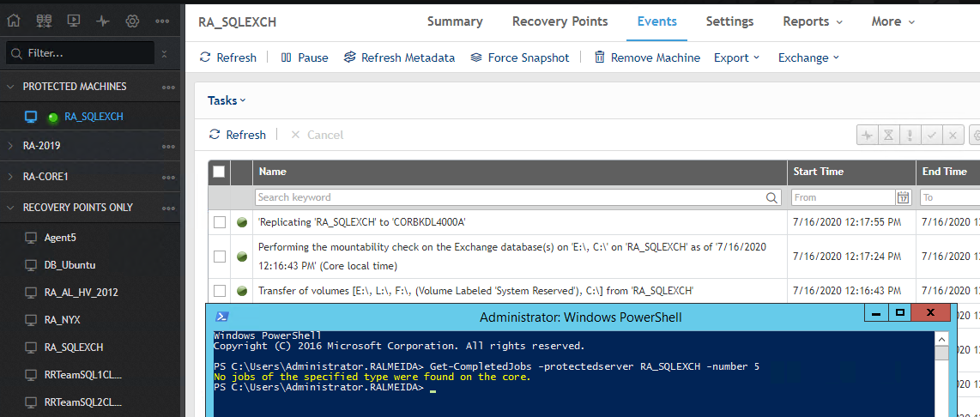
Task: Check the Transfer of volumes task row
Action: click(220, 291)
